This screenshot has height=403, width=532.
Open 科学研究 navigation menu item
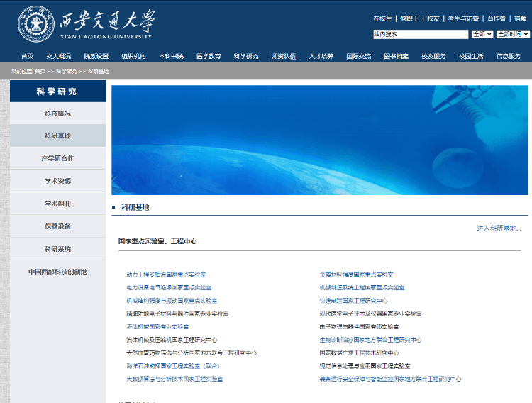tap(246, 56)
